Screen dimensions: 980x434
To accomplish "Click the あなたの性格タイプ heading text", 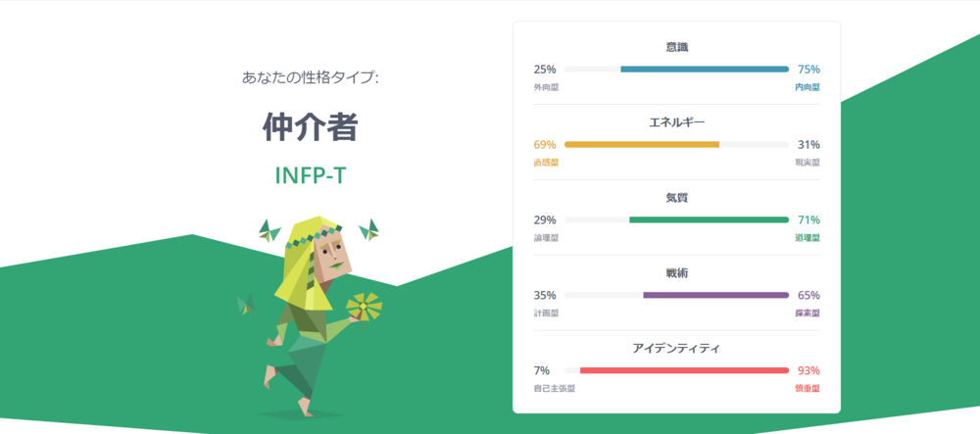I will (310, 77).
